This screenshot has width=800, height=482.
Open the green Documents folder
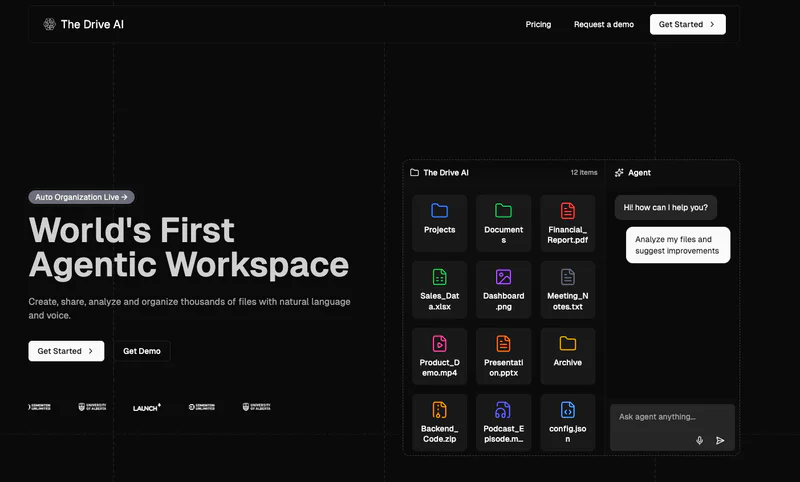click(503, 211)
